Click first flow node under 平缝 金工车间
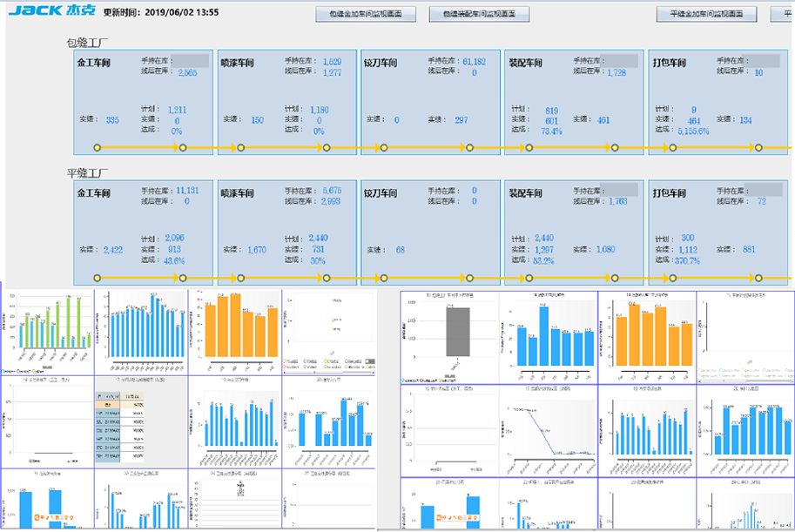795x532 pixels. click(98, 278)
